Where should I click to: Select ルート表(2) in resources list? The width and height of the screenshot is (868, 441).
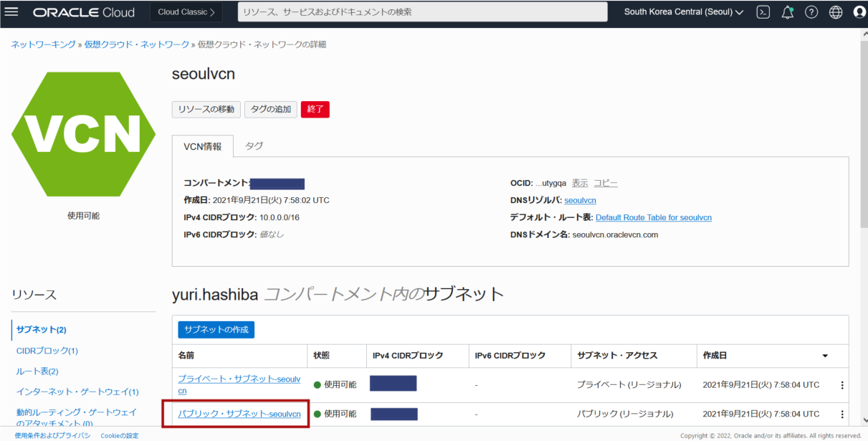(37, 371)
